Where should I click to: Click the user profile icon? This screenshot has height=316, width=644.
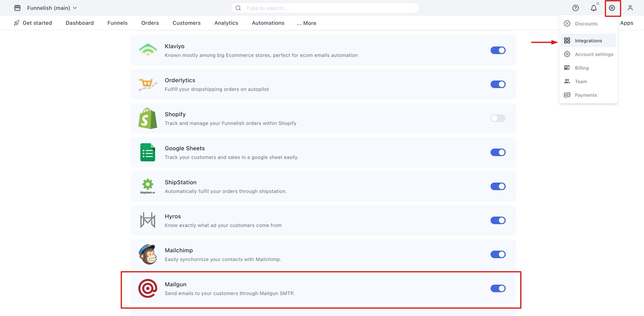pos(630,8)
